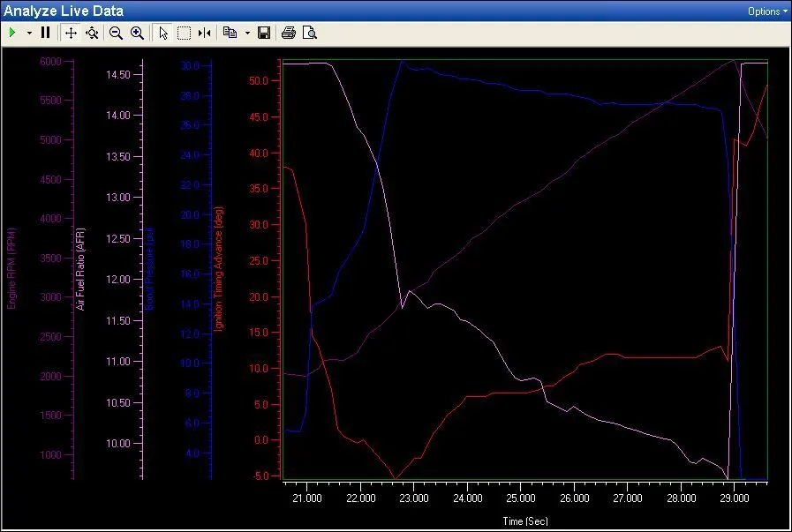This screenshot has height=532, width=792.
Task: Click the Engine RPM axis label
Action: 12,267
